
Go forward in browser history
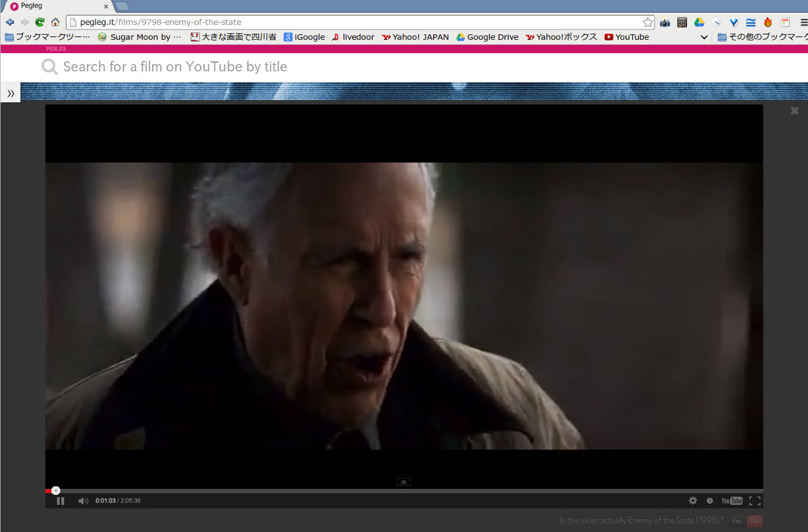(25, 22)
